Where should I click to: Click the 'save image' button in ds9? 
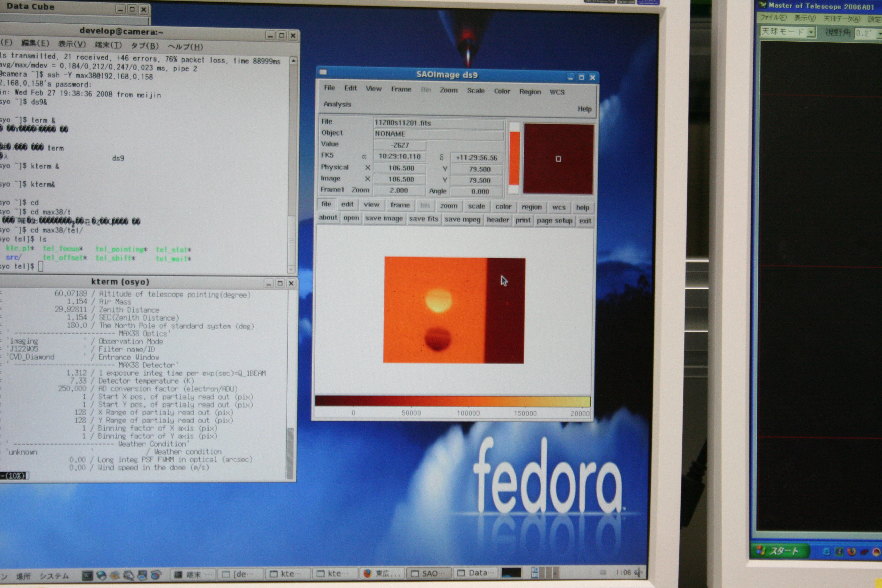[384, 219]
